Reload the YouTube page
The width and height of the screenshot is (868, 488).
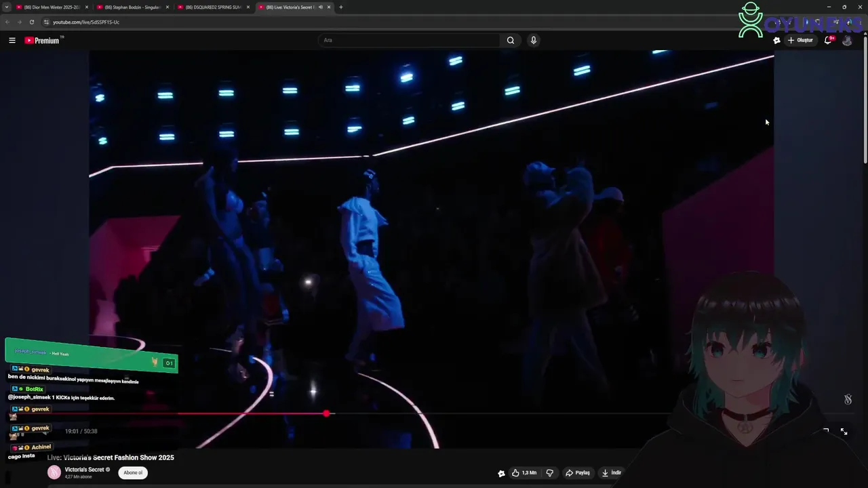click(x=32, y=22)
